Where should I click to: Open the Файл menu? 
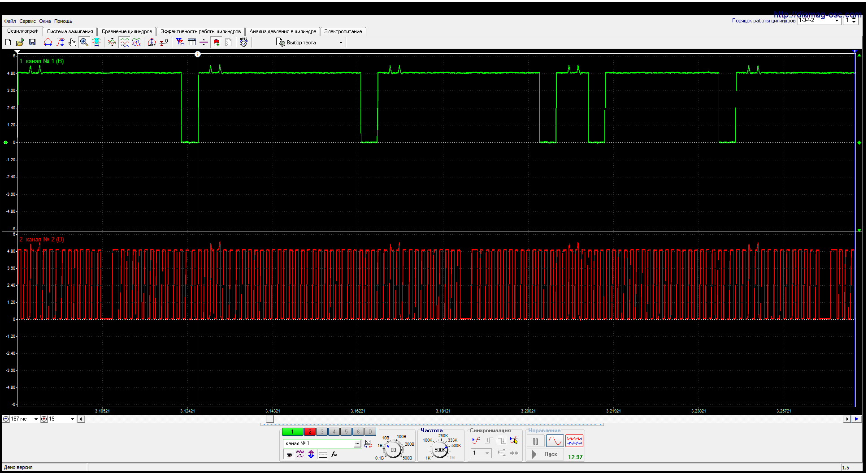[10, 21]
